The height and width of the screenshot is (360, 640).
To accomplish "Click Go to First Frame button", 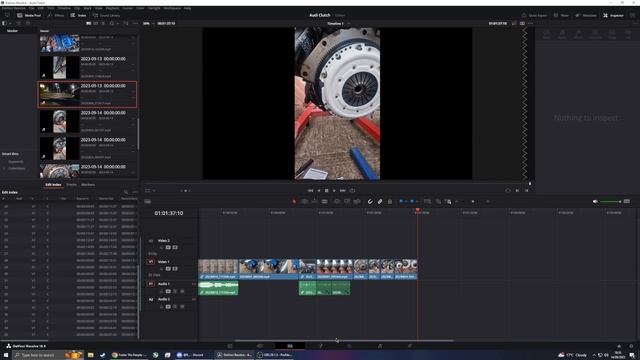I will pyautogui.click(x=310, y=191).
